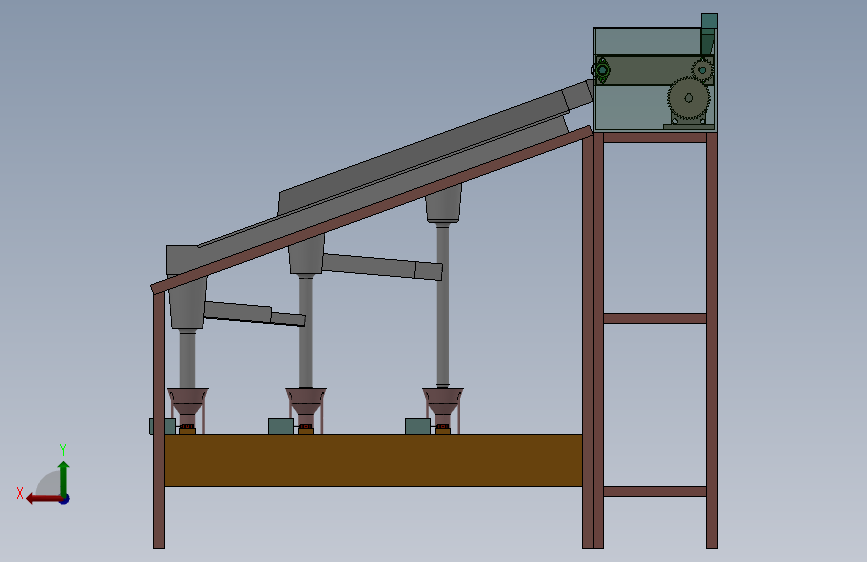
Task: Select the middle crossbar of the tower frame
Action: tap(655, 318)
